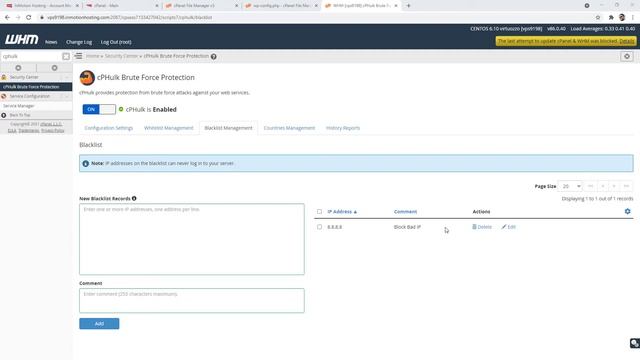Open the chat widget icon at bottom right

pos(634,343)
